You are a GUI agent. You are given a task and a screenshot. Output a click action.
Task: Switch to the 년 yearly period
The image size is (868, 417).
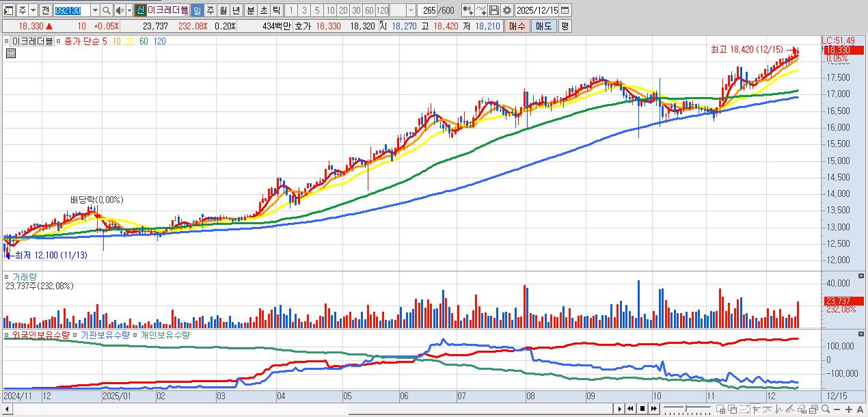coord(236,10)
